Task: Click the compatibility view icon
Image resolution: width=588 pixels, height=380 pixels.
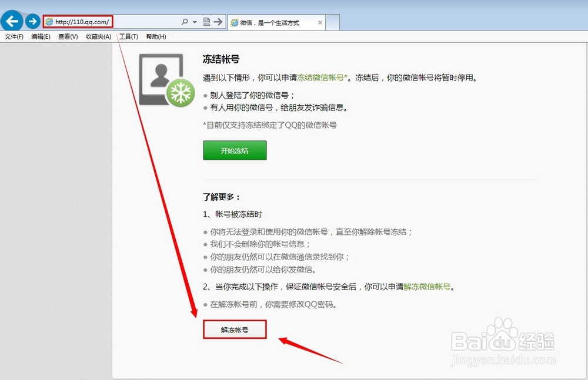Action: pos(206,22)
